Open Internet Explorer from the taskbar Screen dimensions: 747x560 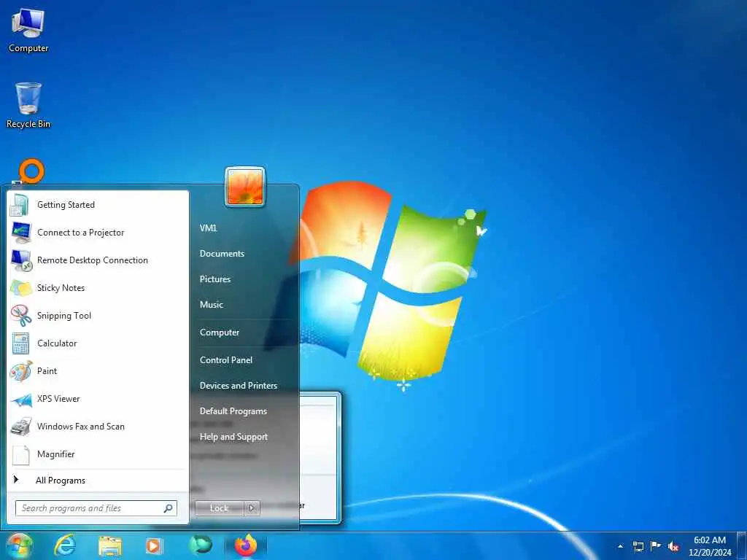click(65, 545)
